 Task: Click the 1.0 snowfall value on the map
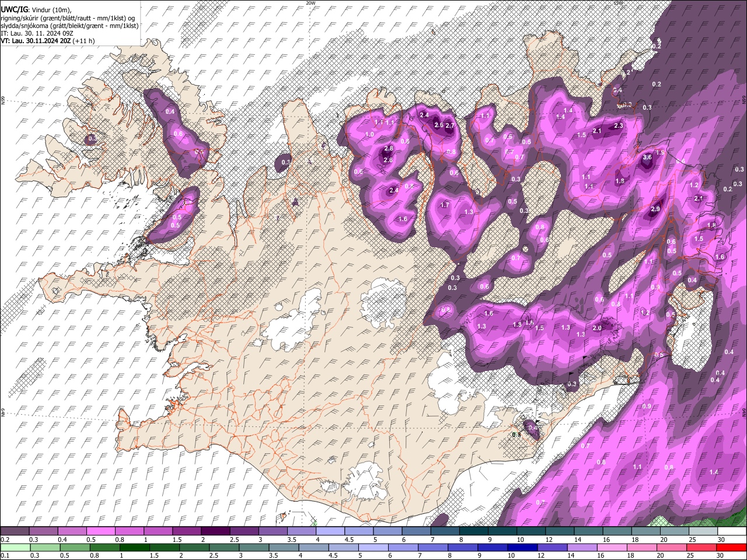pos(369,135)
